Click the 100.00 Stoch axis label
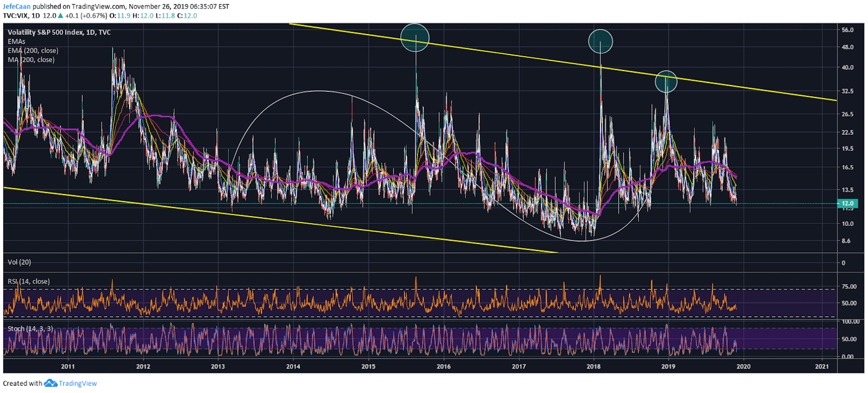868x393 pixels. pos(850,322)
